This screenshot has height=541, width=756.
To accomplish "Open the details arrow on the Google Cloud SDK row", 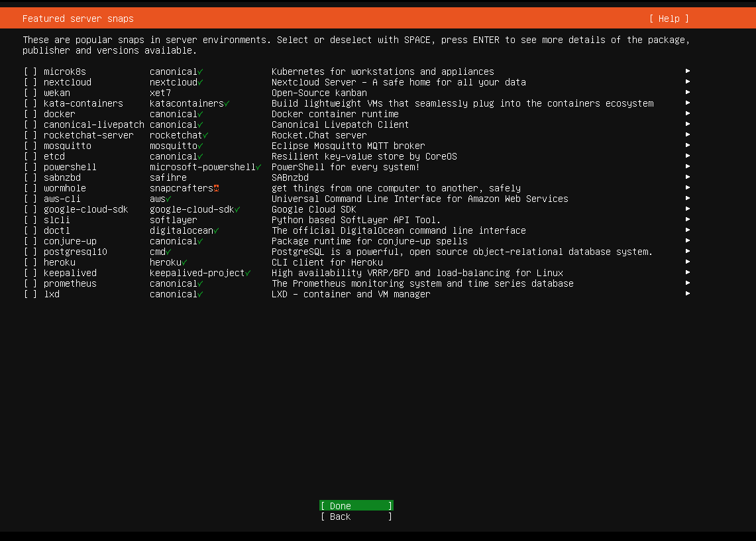I will (688, 209).
